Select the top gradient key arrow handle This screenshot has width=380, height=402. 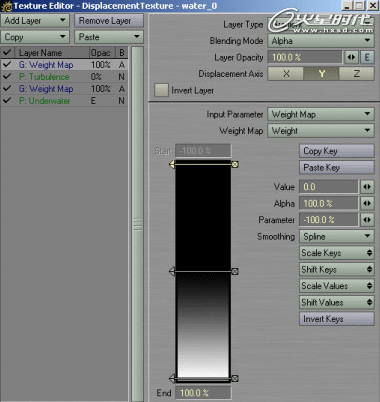[x=172, y=164]
